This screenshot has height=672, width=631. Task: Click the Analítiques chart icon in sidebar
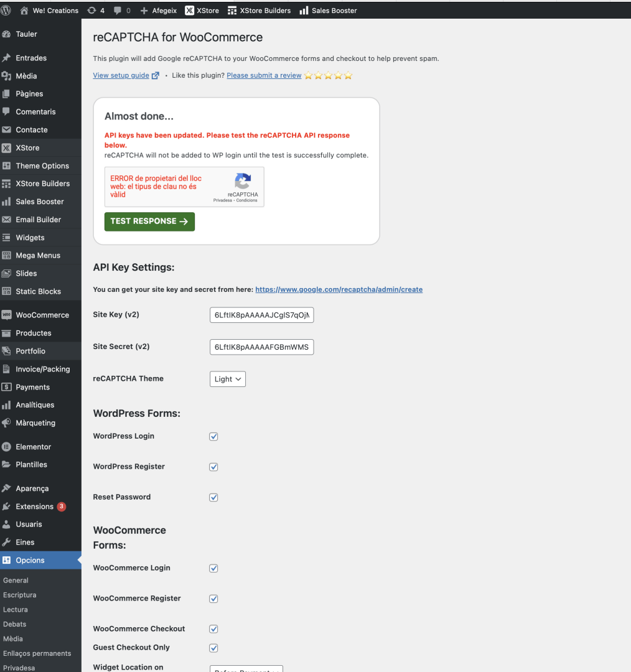(x=6, y=405)
